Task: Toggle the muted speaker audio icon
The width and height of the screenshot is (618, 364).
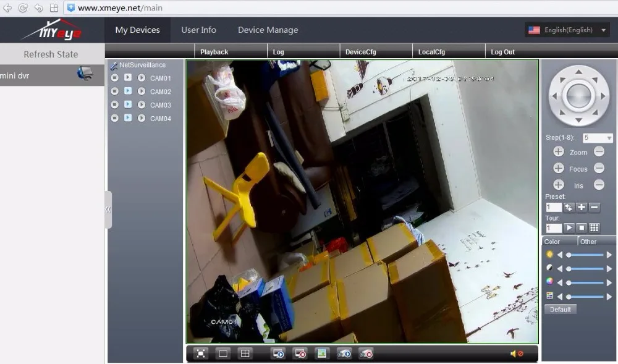Action: tap(517, 353)
